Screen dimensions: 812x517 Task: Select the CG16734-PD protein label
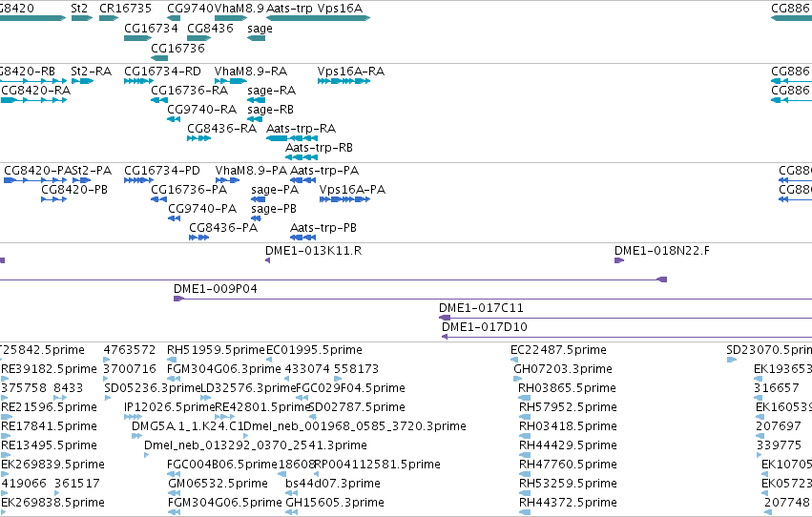(x=162, y=170)
